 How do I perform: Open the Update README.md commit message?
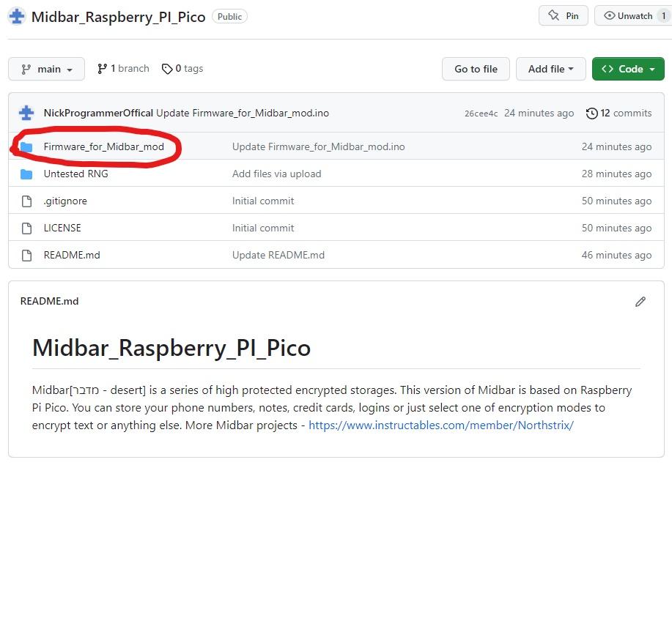278,256
